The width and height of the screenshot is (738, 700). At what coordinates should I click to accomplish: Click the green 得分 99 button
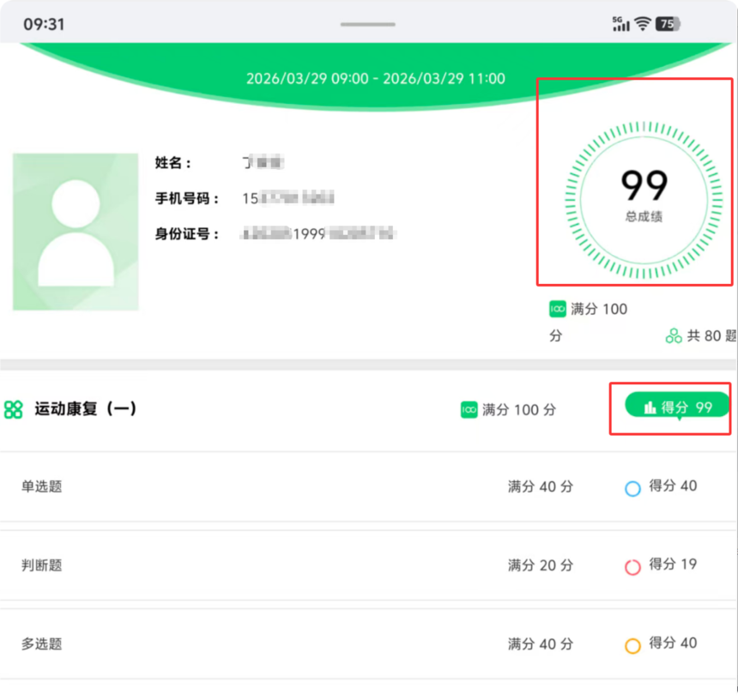coord(678,407)
